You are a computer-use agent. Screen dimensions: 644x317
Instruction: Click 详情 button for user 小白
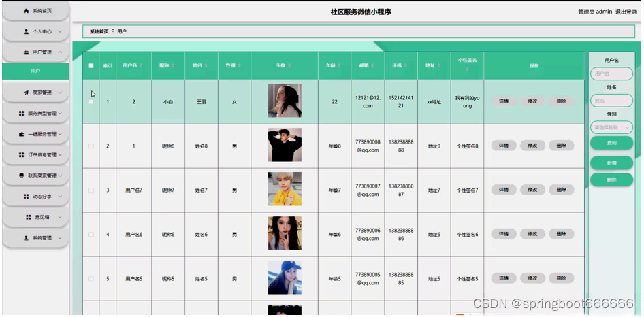coord(504,101)
